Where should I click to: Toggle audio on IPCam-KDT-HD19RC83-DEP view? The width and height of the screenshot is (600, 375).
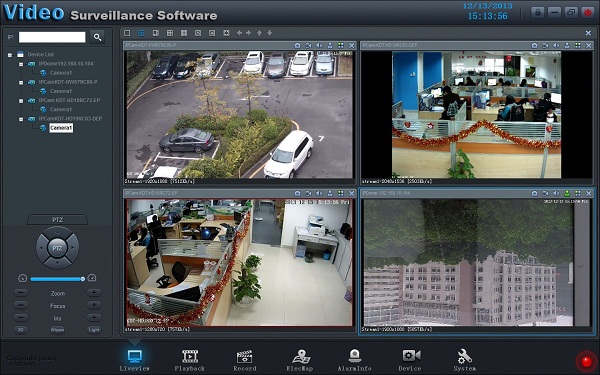click(x=556, y=46)
